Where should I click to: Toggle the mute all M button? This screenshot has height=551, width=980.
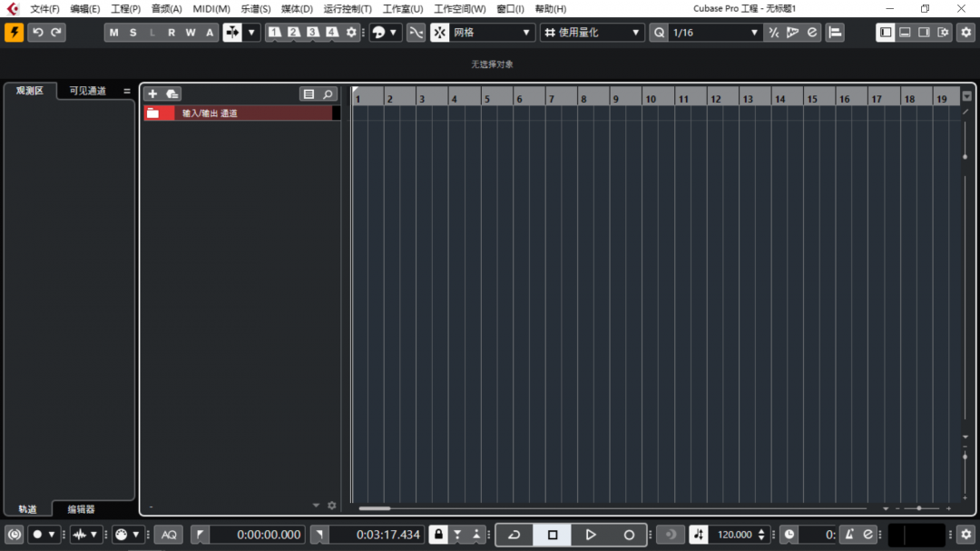click(x=113, y=33)
